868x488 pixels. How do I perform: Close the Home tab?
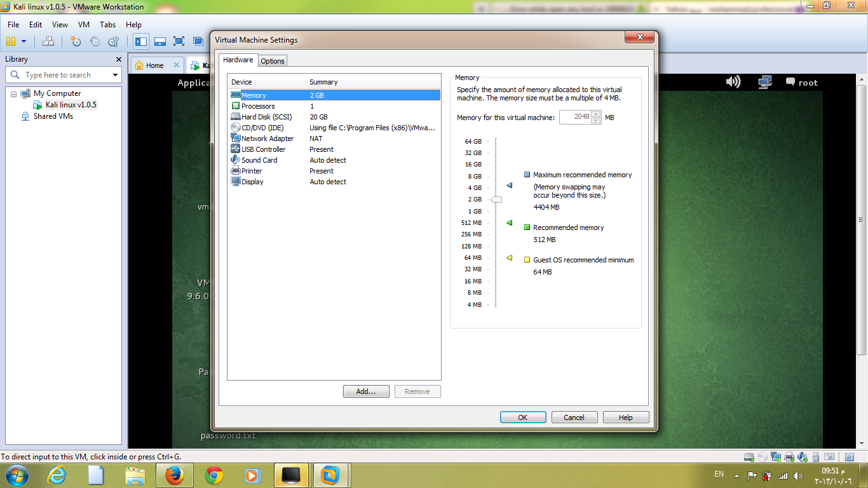click(177, 65)
